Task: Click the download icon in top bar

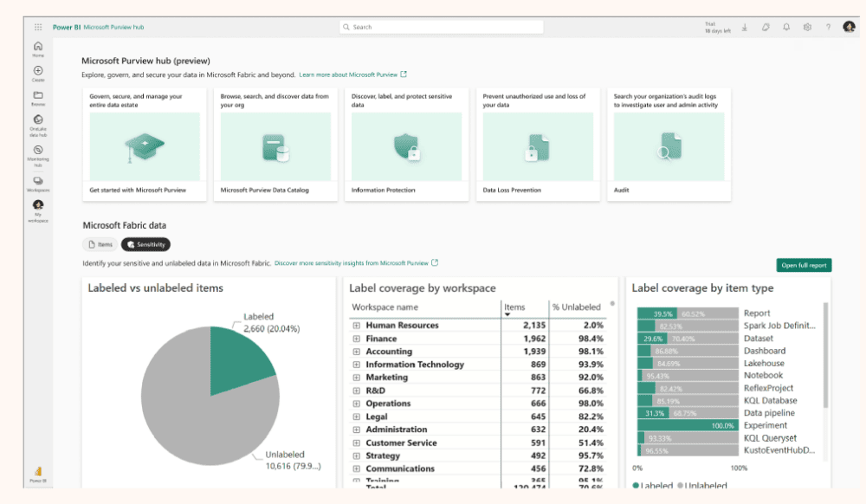Action: [x=745, y=27]
